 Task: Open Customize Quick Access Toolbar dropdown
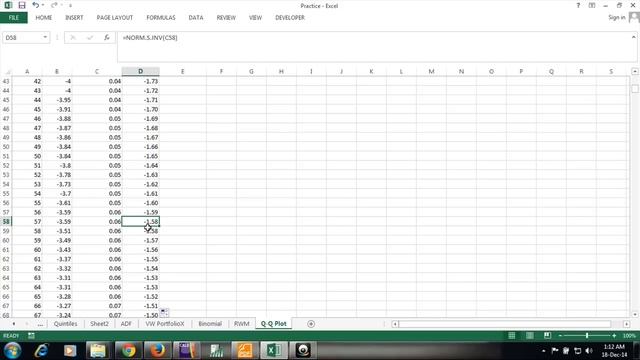[70, 6]
